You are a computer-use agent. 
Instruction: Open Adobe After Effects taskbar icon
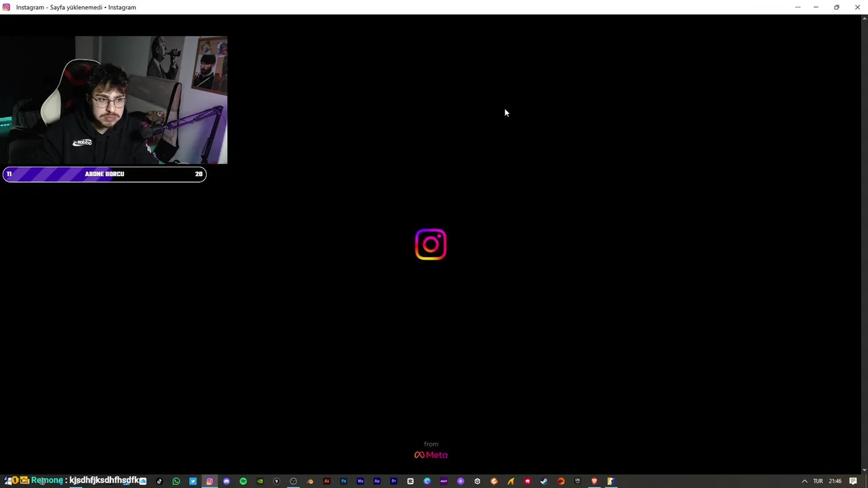(x=377, y=481)
